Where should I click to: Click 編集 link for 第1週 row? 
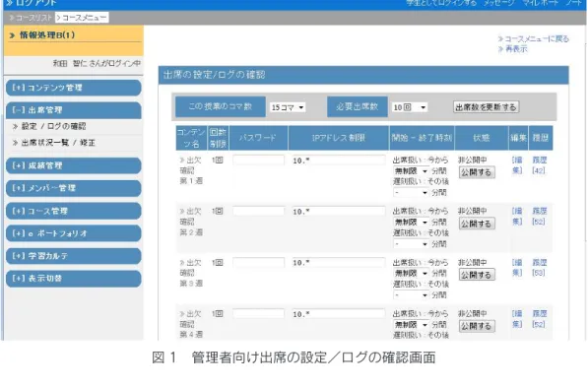click(x=517, y=165)
